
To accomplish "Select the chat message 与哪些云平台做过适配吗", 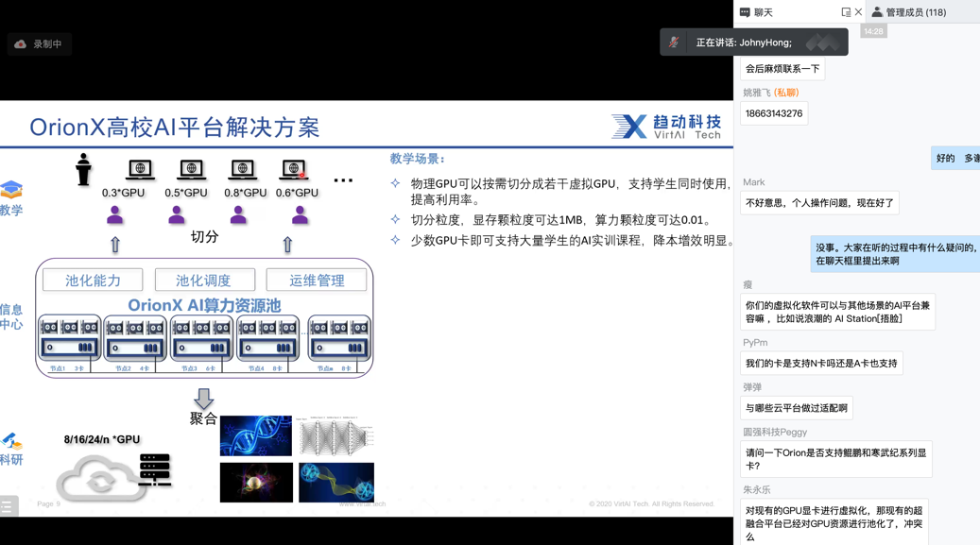I will point(795,407).
